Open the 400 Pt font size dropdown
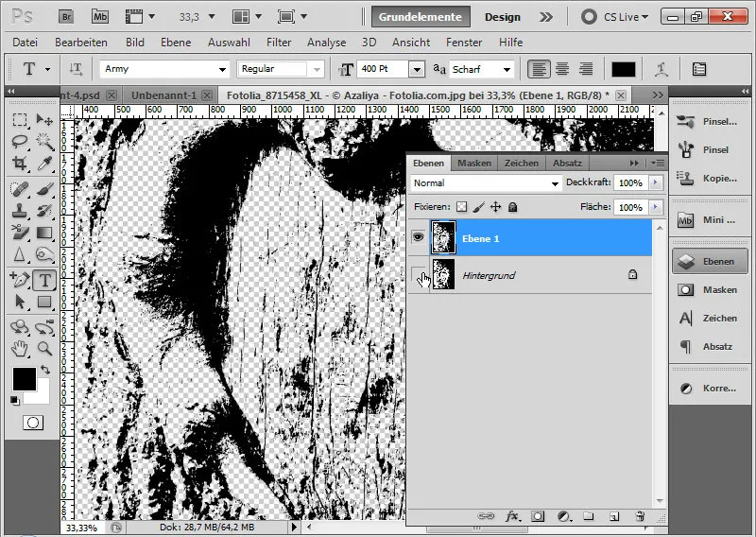Screen dimensions: 756x537 (x=417, y=69)
